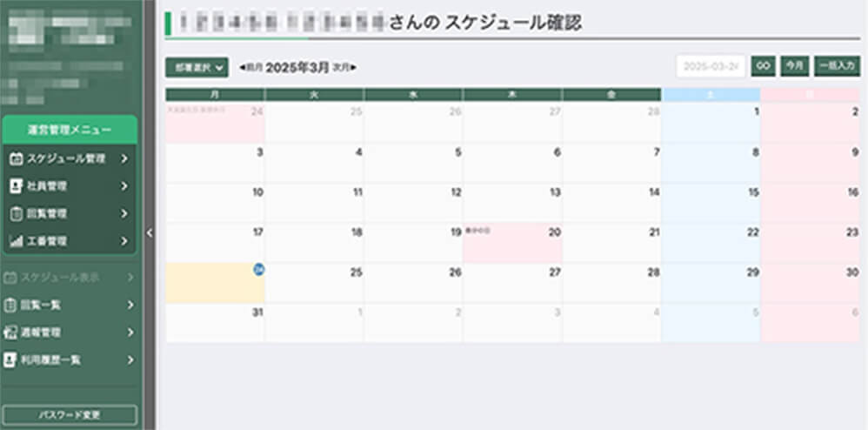Select the March 16 Sunday cell
The width and height of the screenshot is (868, 430).
tap(811, 204)
